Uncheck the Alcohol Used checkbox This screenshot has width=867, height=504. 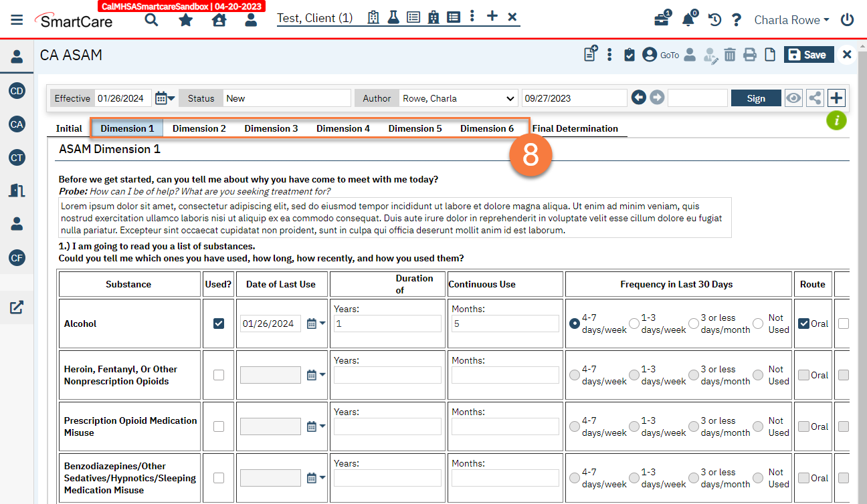click(219, 324)
